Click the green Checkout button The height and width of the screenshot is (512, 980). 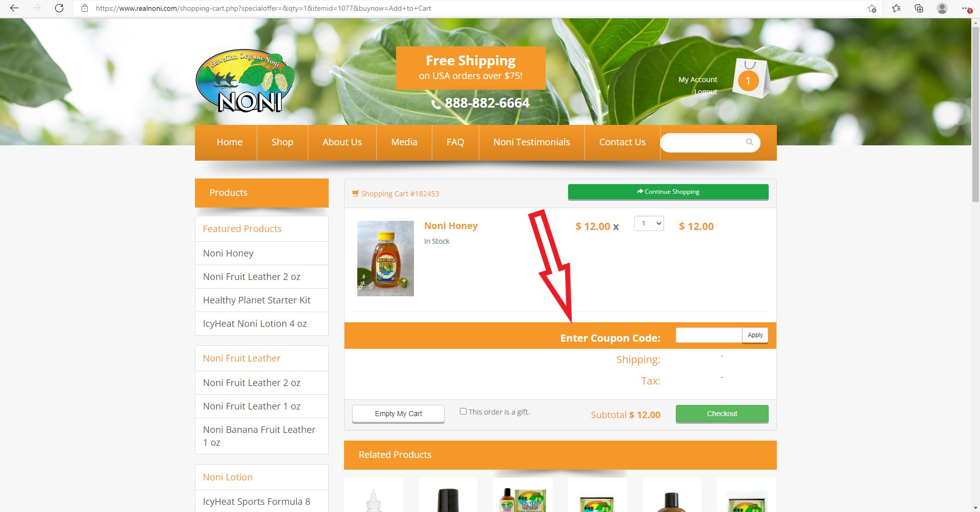722,414
